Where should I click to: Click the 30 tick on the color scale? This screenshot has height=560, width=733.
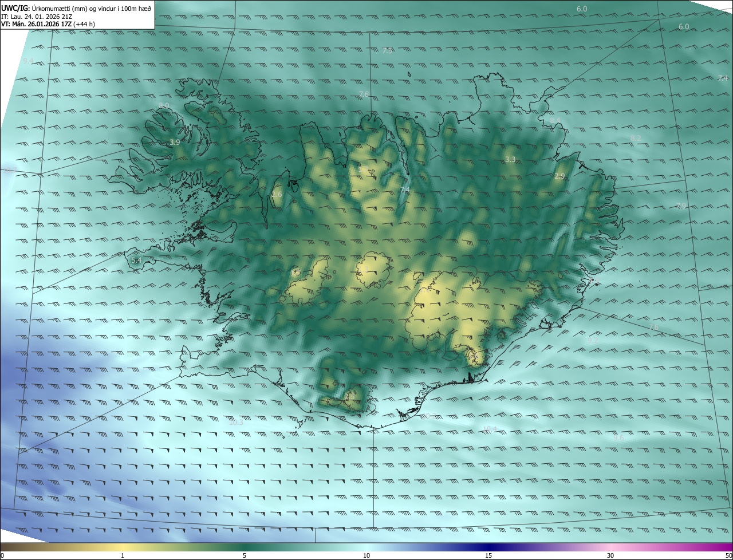pos(610,555)
